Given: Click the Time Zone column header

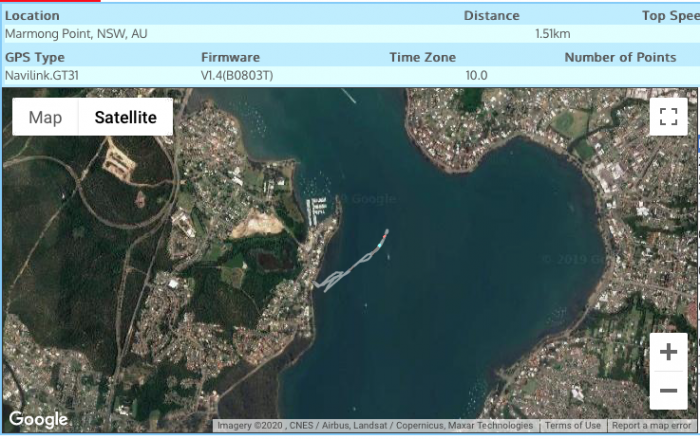Looking at the screenshot, I should click(422, 57).
